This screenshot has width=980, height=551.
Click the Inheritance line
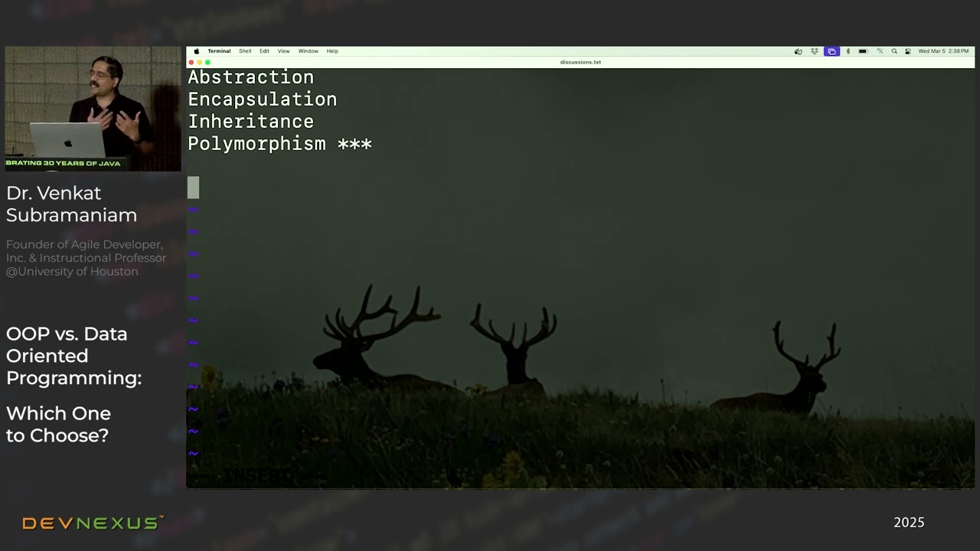point(251,122)
